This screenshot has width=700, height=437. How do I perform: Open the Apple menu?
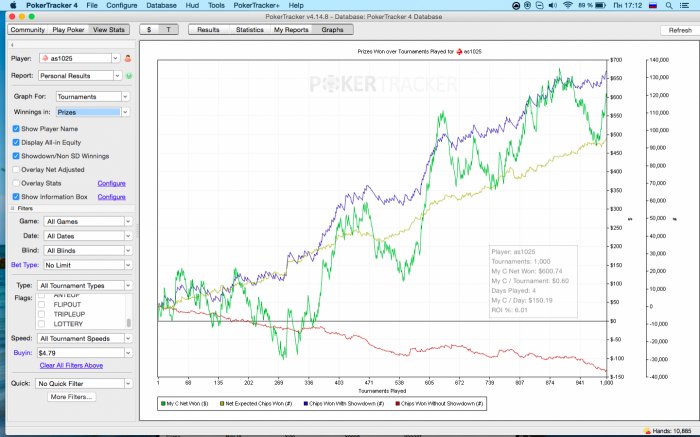(13, 5)
